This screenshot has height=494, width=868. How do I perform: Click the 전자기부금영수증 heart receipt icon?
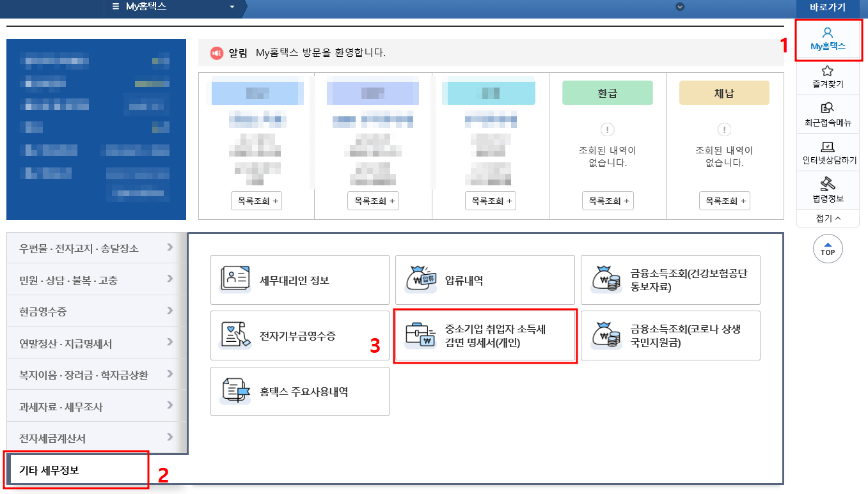(235, 336)
